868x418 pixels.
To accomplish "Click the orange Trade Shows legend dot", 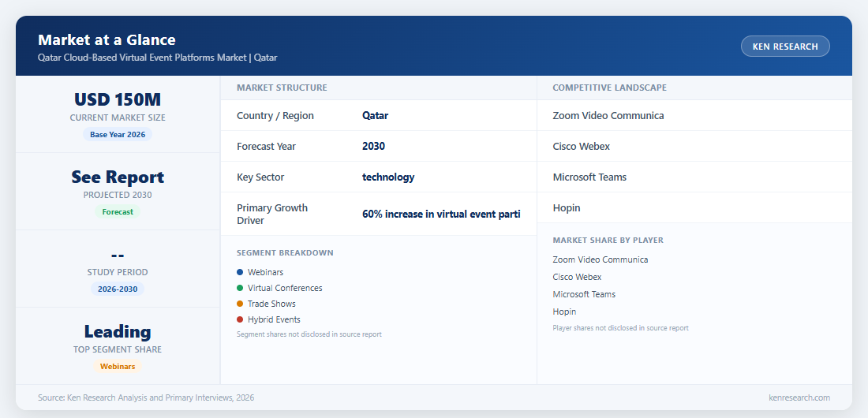I will point(240,304).
